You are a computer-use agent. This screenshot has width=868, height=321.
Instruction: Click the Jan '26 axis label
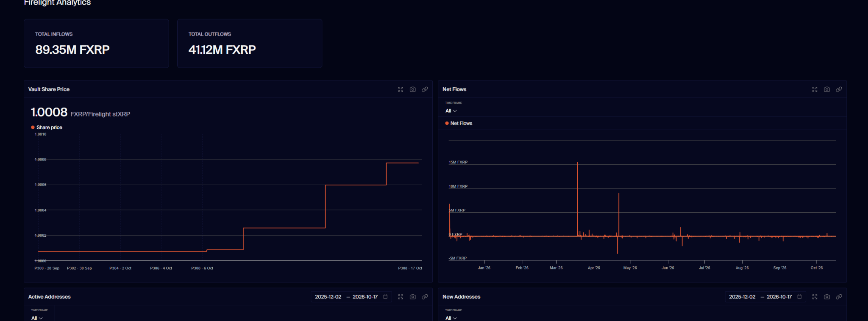(484, 268)
